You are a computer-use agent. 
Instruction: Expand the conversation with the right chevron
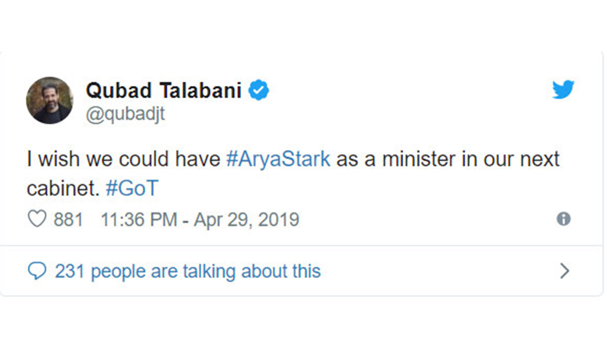[x=565, y=271]
